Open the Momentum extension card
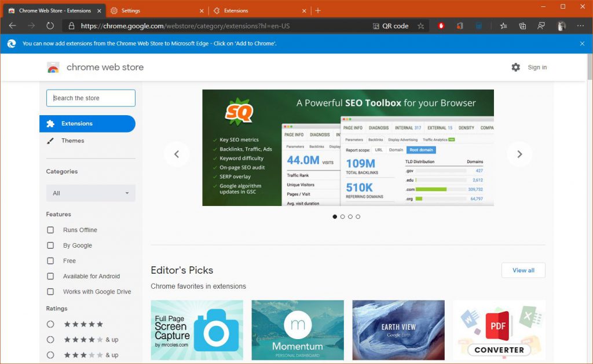The height and width of the screenshot is (364, 593). tap(298, 330)
